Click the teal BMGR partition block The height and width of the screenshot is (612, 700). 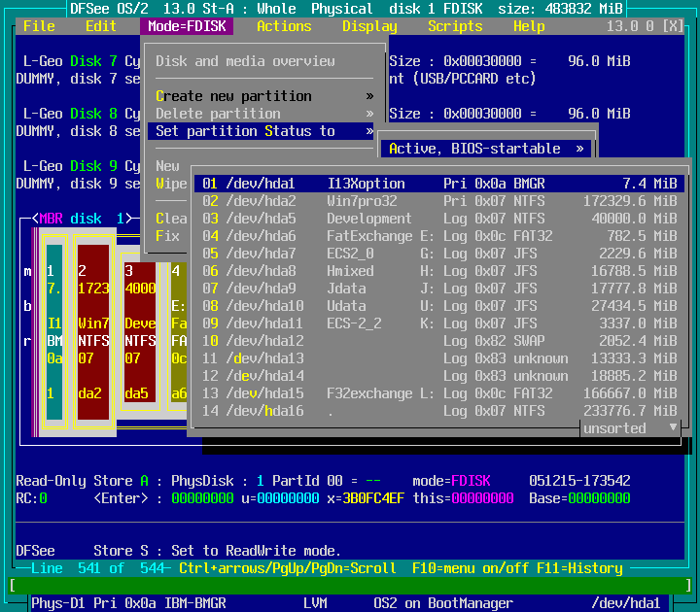pos(54,332)
